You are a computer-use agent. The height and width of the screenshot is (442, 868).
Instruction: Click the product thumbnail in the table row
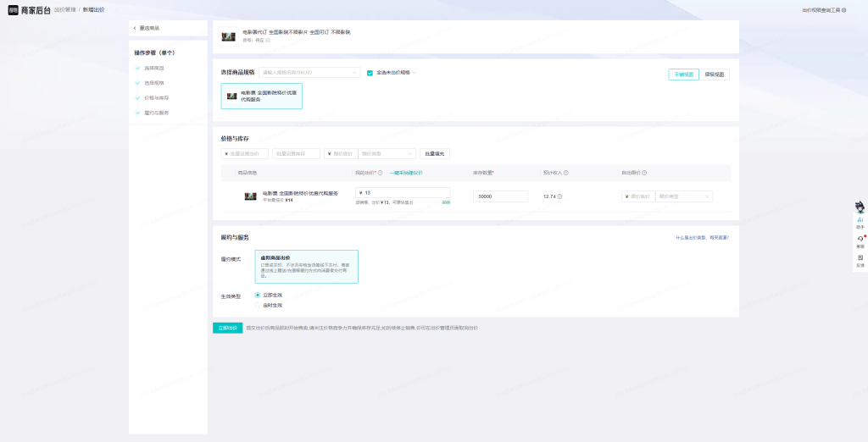251,196
